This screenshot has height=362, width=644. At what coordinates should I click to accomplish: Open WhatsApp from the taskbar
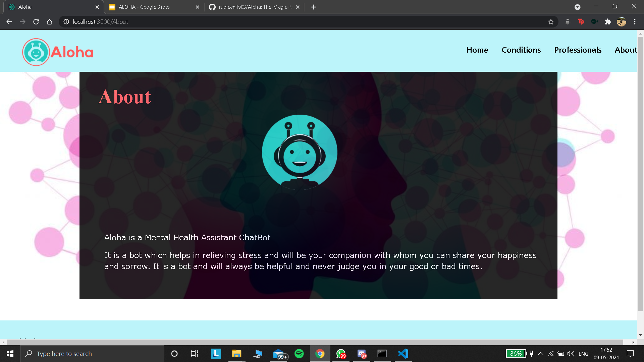click(341, 354)
